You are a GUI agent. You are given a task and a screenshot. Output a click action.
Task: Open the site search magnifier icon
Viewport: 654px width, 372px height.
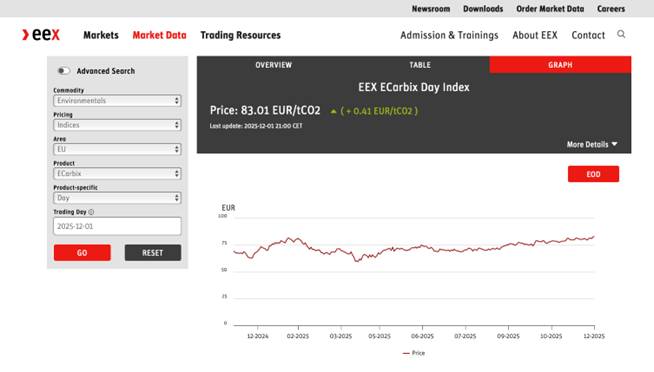621,34
